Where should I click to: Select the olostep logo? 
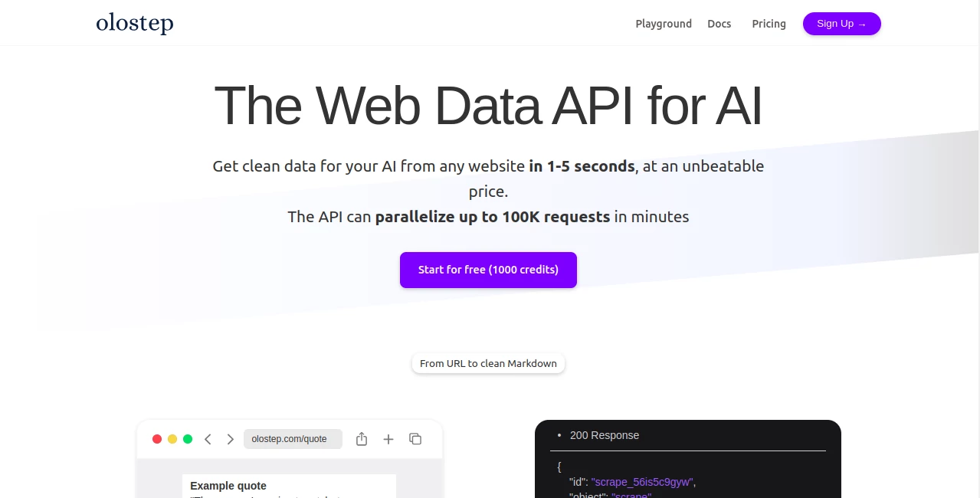134,23
